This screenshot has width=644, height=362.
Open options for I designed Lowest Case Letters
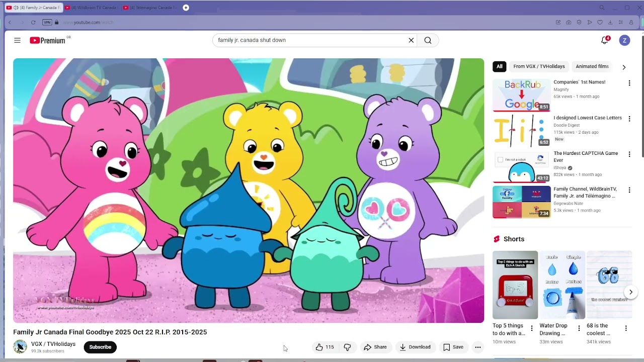[x=629, y=119]
